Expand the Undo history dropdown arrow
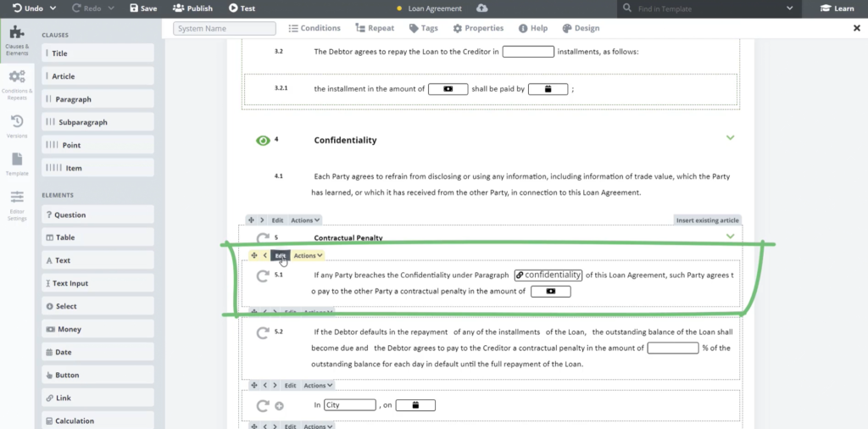The height and width of the screenshot is (429, 868). pyautogui.click(x=53, y=8)
